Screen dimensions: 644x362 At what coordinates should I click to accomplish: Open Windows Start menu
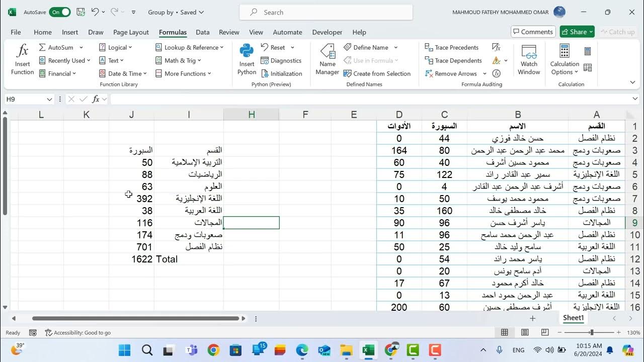tap(124, 350)
